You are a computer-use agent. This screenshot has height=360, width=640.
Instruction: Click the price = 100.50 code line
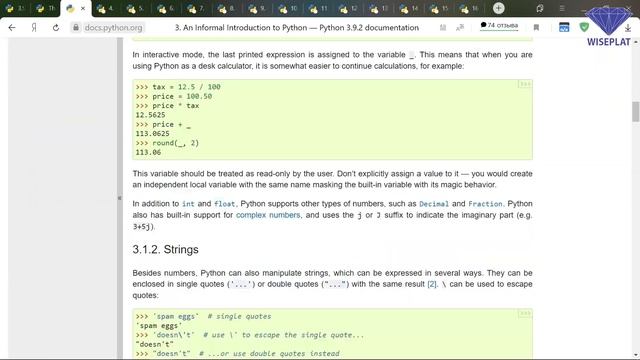pyautogui.click(x=173, y=96)
